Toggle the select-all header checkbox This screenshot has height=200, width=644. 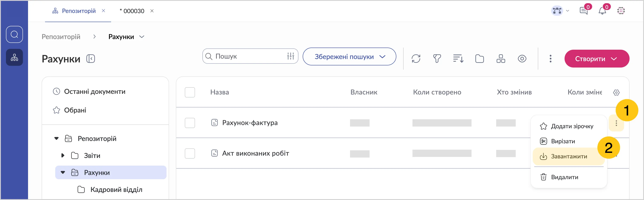click(x=190, y=93)
